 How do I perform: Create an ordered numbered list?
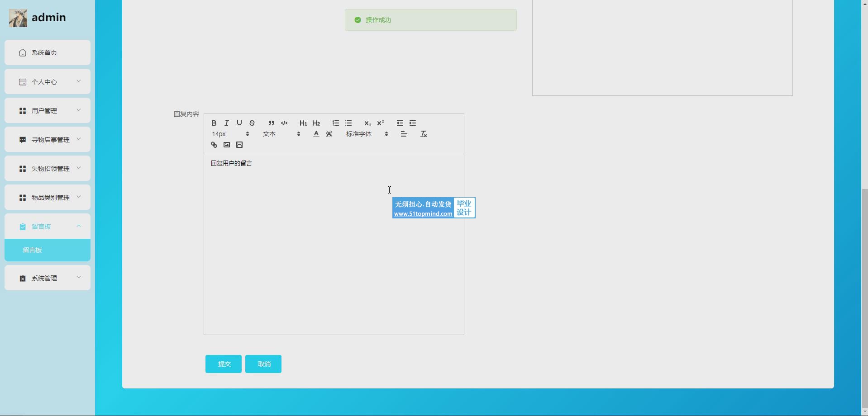click(335, 123)
